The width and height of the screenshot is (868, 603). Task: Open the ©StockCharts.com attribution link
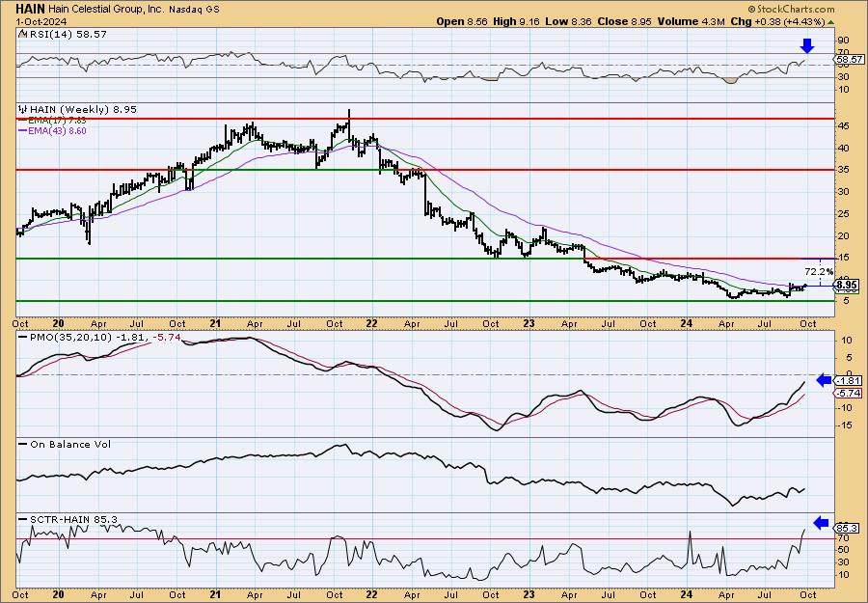pyautogui.click(x=791, y=10)
